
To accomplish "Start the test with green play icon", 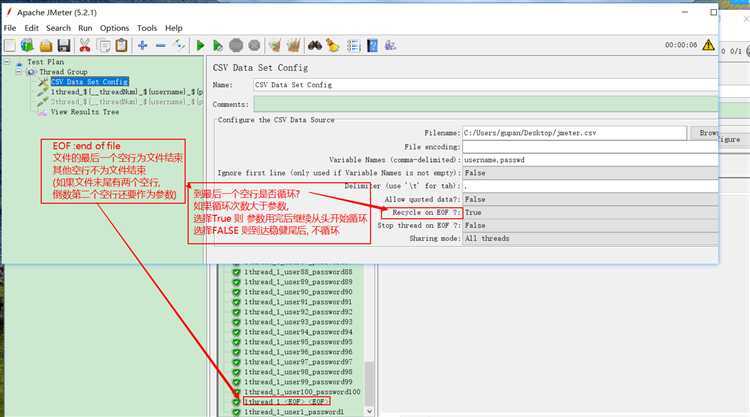I will pos(200,46).
